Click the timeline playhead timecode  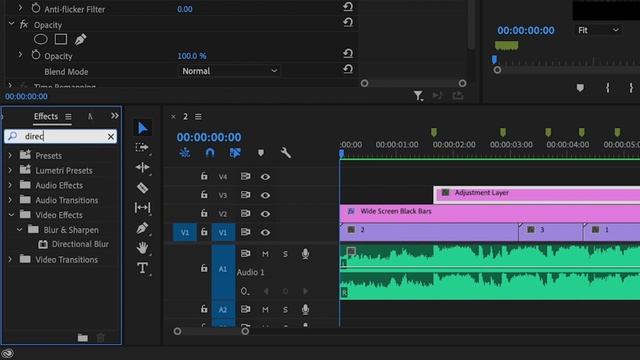click(209, 137)
